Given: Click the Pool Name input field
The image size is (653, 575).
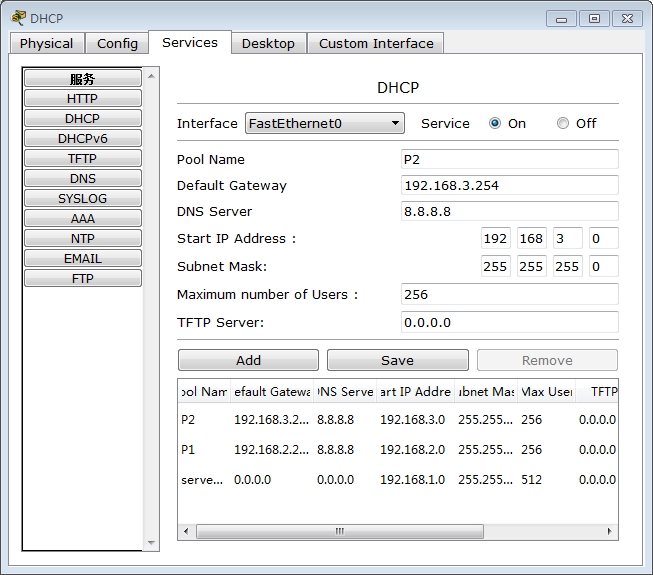Looking at the screenshot, I should coord(508,159).
